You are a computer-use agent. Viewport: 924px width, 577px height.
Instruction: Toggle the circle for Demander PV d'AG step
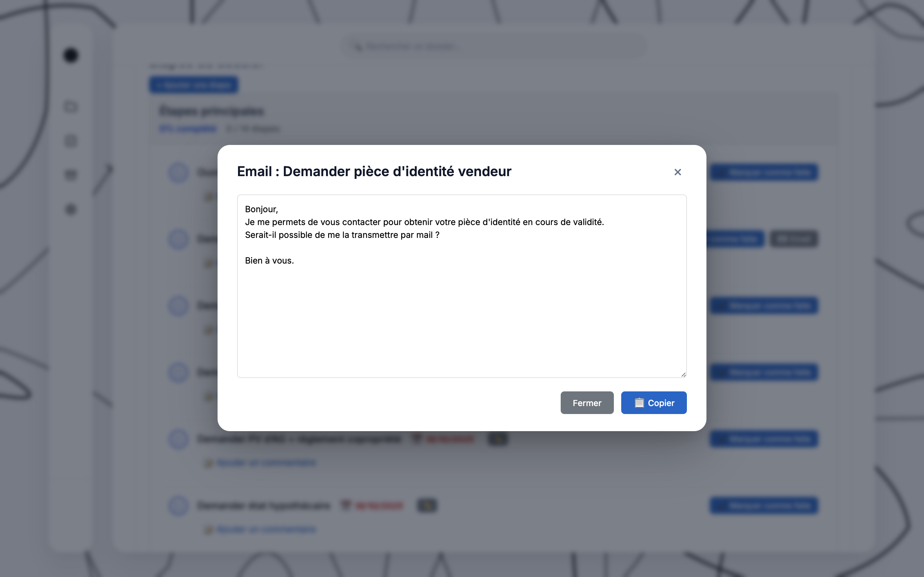[178, 439]
